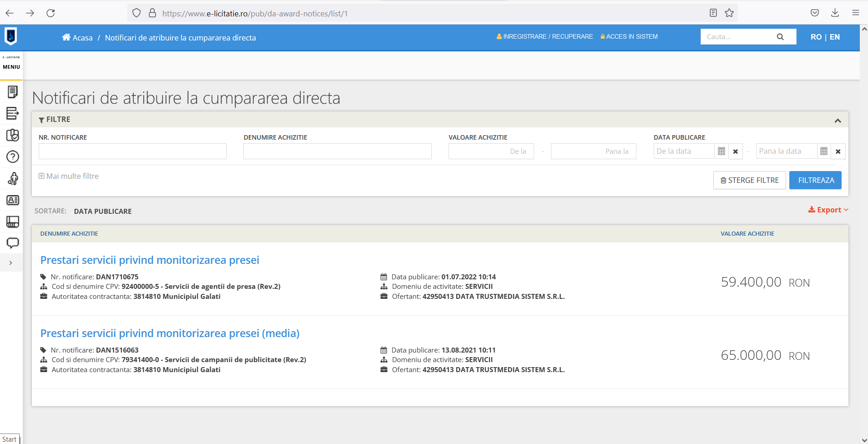Click the NR. NOTIFICARE input field
Screen dimensions: 868x444
pos(132,151)
